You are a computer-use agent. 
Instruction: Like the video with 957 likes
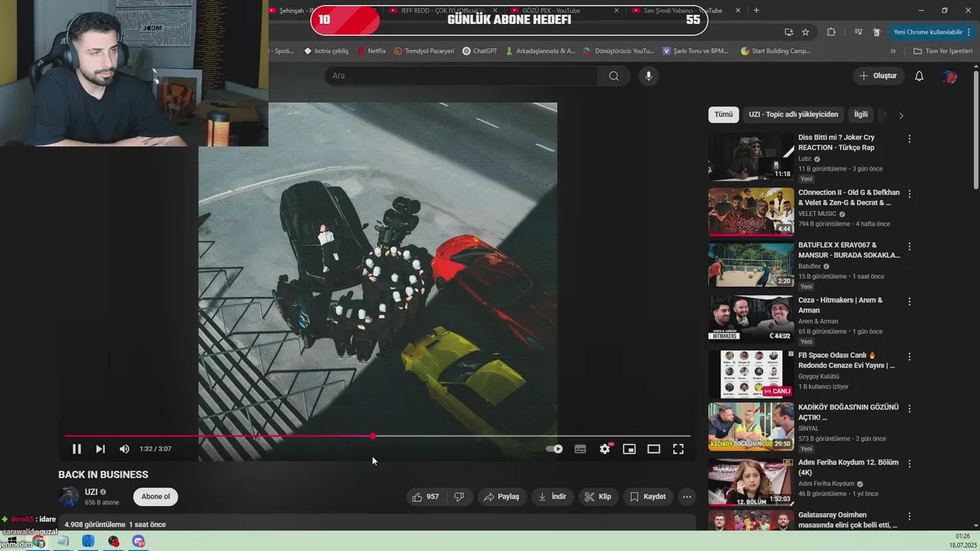426,497
